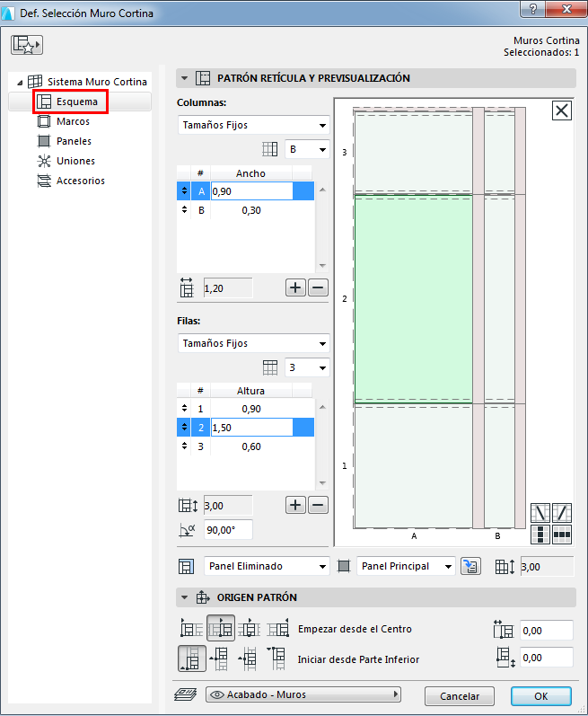Select the backslash diagonal pattern icon in preview
Screen dimensions: 588x716
[540, 513]
